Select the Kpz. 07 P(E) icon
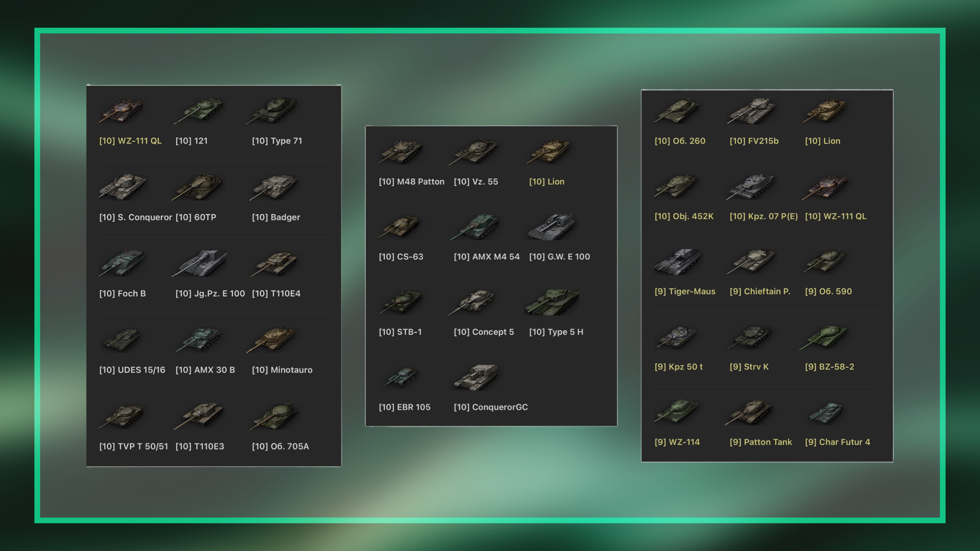This screenshot has width=980, height=551. pos(751,186)
